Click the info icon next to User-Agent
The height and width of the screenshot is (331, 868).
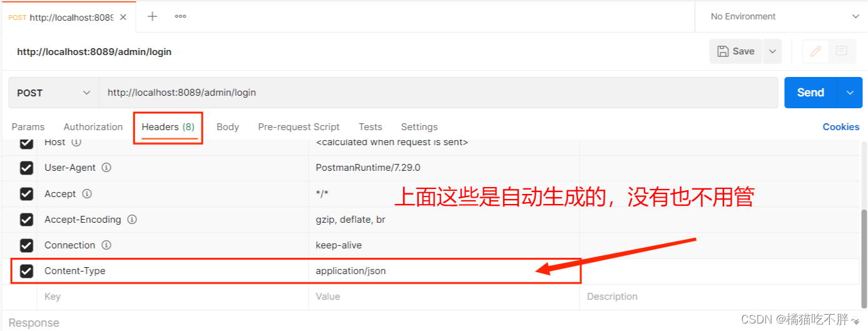click(106, 168)
